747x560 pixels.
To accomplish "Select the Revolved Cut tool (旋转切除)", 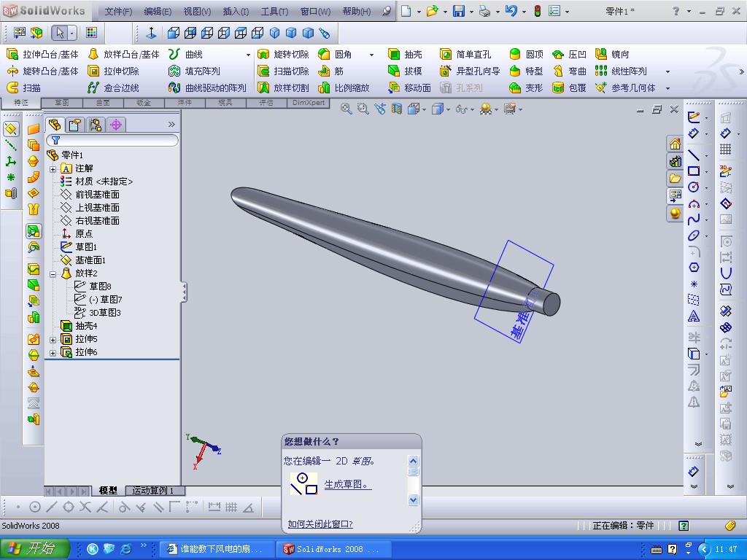I will pos(284,54).
